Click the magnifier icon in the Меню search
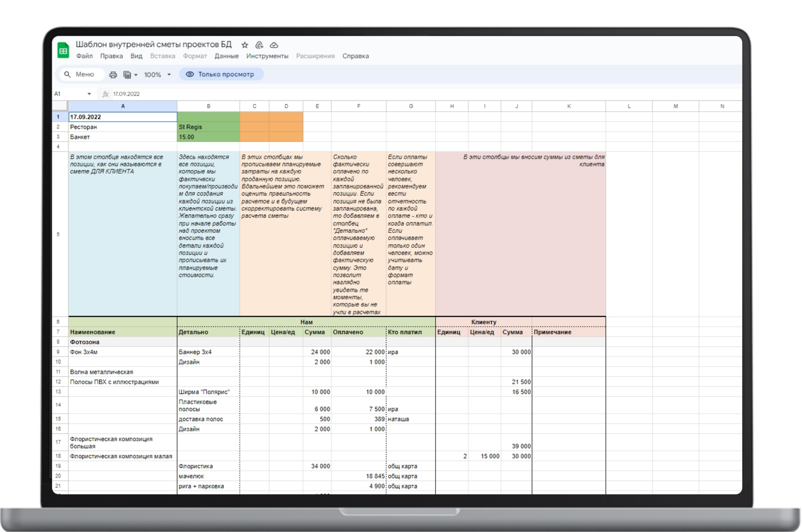This screenshot has height=532, width=802. (x=67, y=74)
